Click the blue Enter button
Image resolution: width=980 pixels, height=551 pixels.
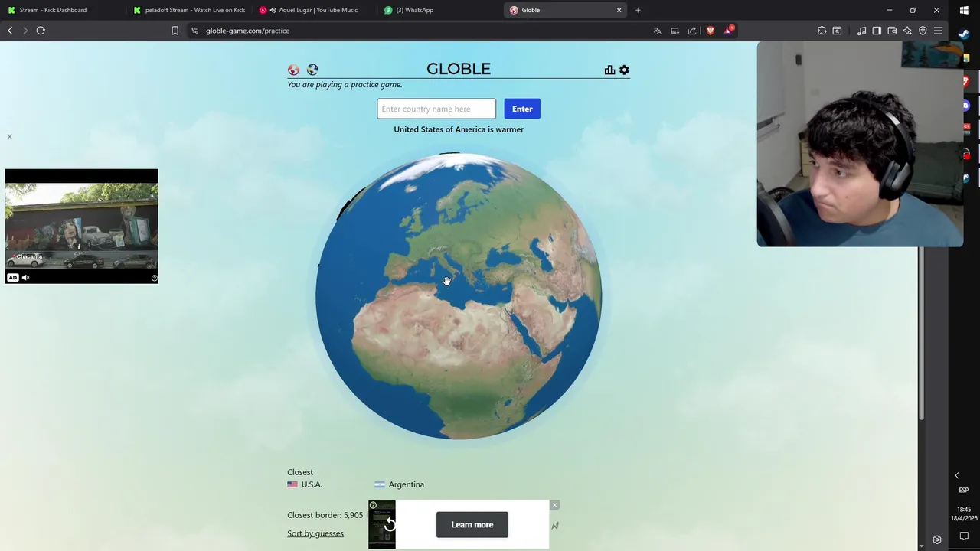tap(522, 109)
